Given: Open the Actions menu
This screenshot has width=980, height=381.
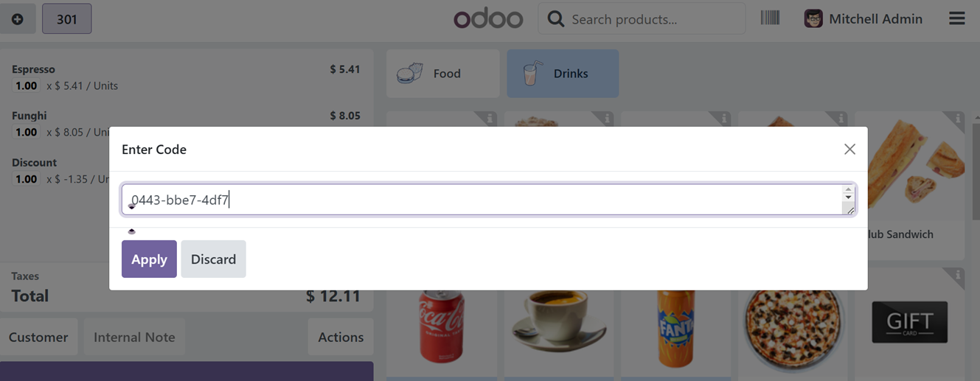Looking at the screenshot, I should point(341,337).
